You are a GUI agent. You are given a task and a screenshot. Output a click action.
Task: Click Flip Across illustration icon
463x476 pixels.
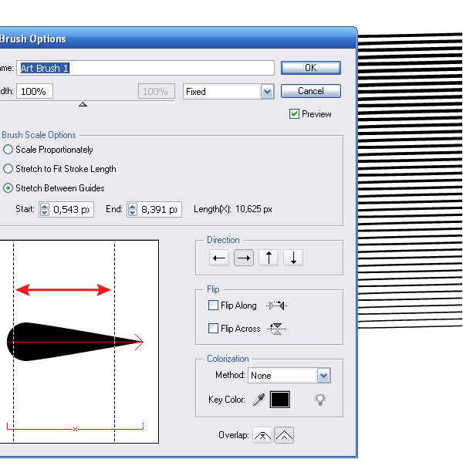(276, 329)
